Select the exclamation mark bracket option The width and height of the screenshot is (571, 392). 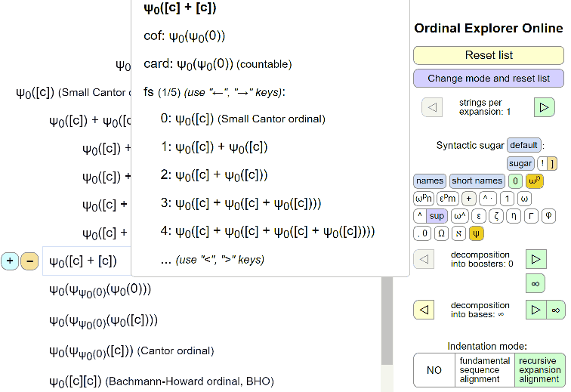coord(542,163)
